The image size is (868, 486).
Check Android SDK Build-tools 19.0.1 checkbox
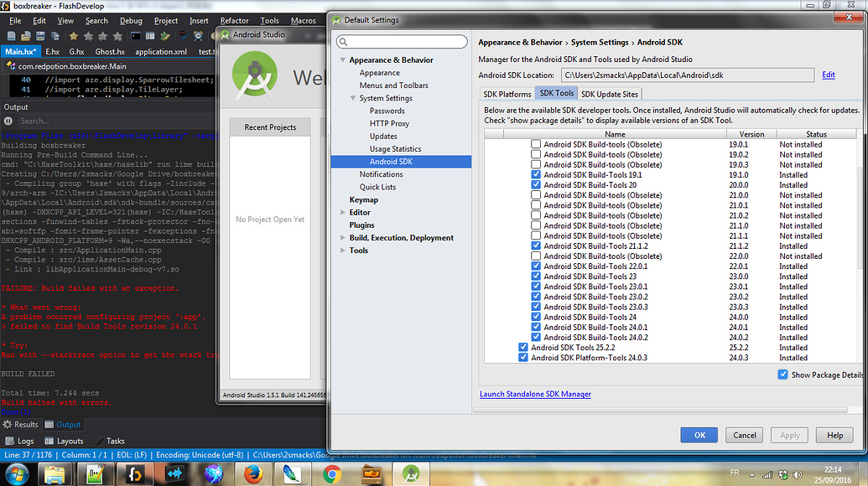click(536, 144)
